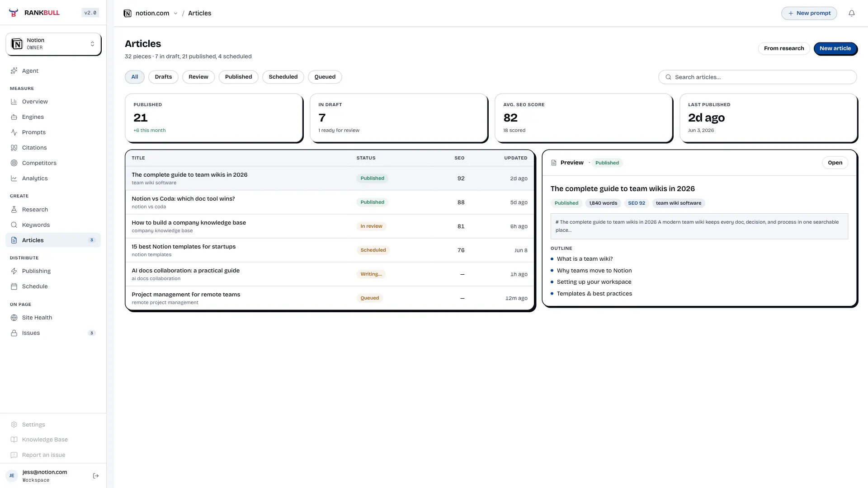The width and height of the screenshot is (868, 488).
Task: Select the All filter tab
Action: pos(135,77)
